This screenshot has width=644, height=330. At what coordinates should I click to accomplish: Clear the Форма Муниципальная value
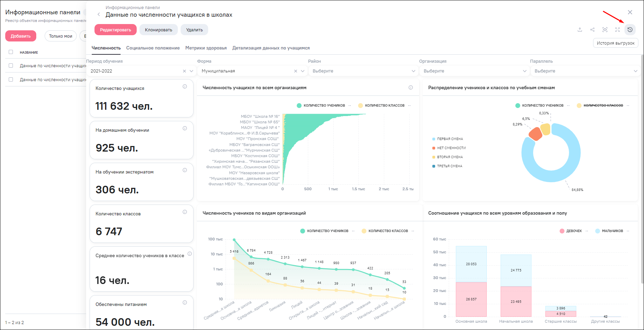pos(296,71)
